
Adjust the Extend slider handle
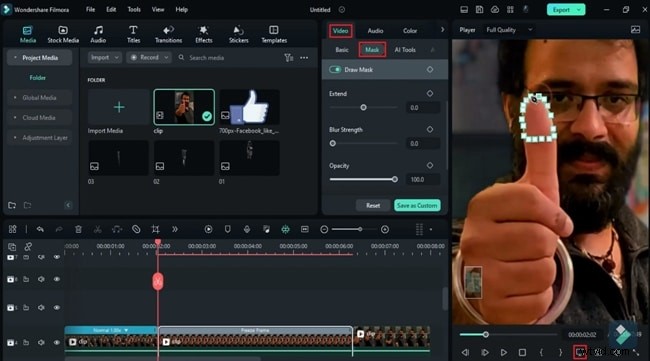[x=363, y=107]
